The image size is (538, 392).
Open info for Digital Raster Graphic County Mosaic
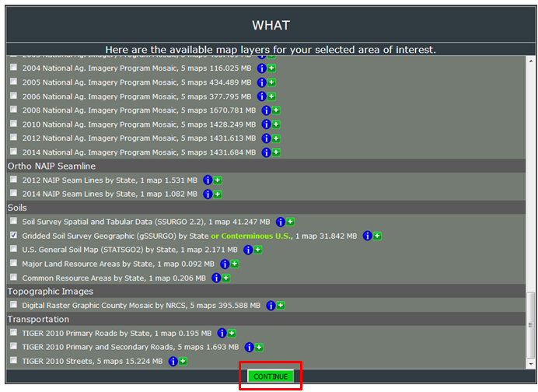click(271, 306)
